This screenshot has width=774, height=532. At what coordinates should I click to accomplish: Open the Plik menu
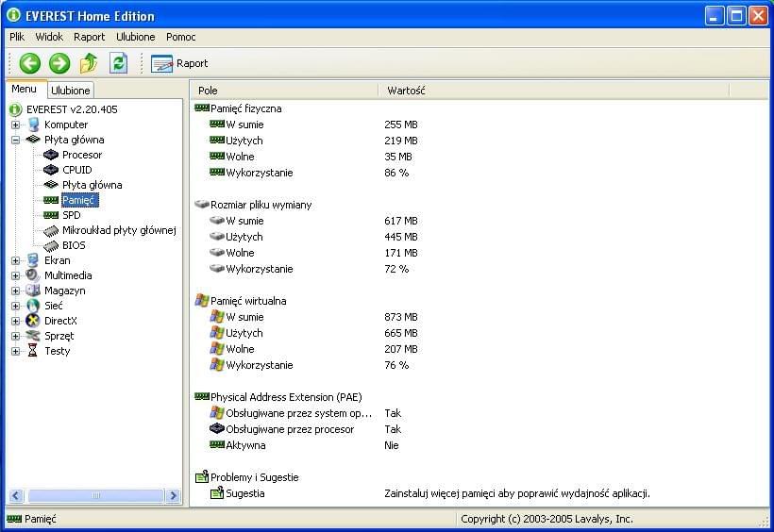click(17, 37)
